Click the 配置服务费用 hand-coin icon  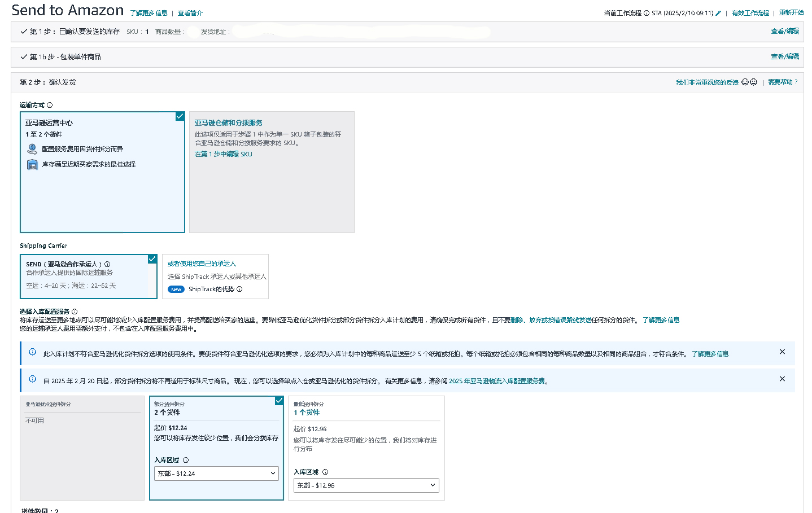(32, 149)
